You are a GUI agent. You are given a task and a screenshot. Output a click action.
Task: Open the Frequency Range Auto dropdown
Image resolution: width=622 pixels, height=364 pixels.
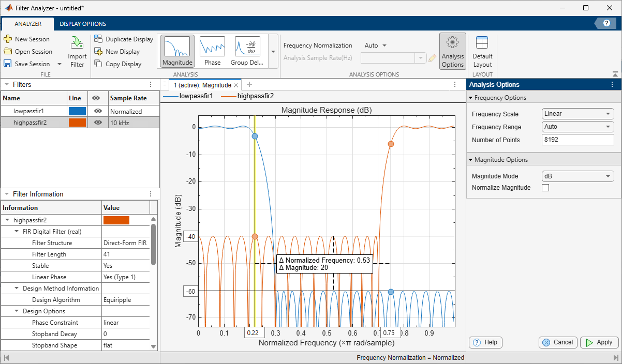577,127
